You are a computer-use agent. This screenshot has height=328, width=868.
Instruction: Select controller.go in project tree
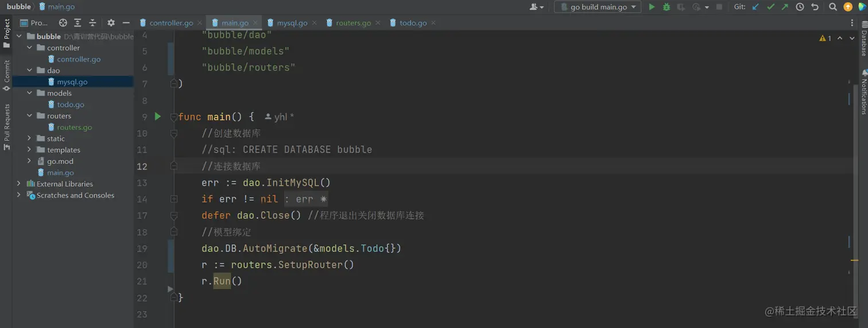tap(79, 59)
